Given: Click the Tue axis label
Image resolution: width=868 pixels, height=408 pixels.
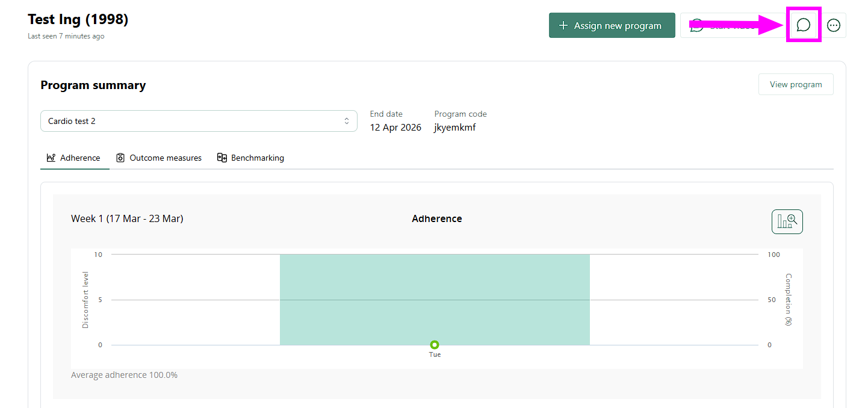Looking at the screenshot, I should [435, 354].
